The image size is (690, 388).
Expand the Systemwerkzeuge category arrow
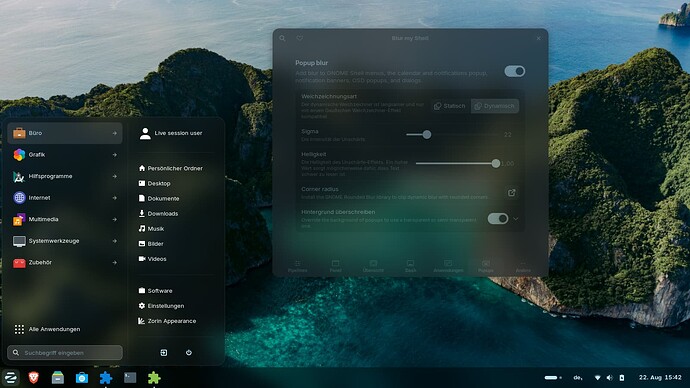click(x=114, y=241)
